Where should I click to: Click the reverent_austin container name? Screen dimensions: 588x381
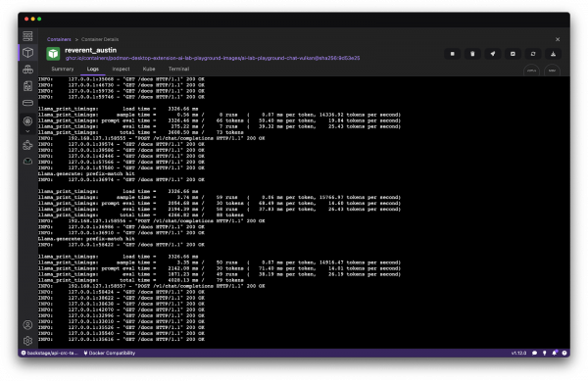[x=91, y=50]
